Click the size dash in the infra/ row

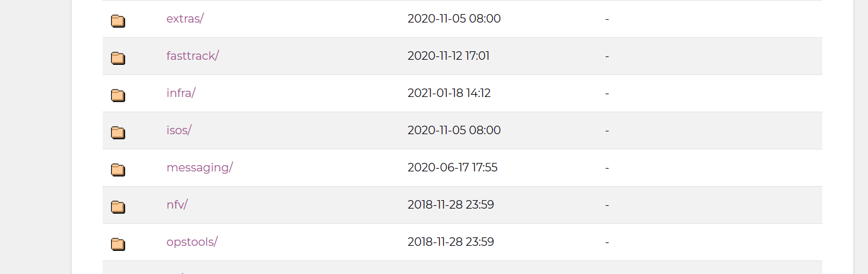607,94
